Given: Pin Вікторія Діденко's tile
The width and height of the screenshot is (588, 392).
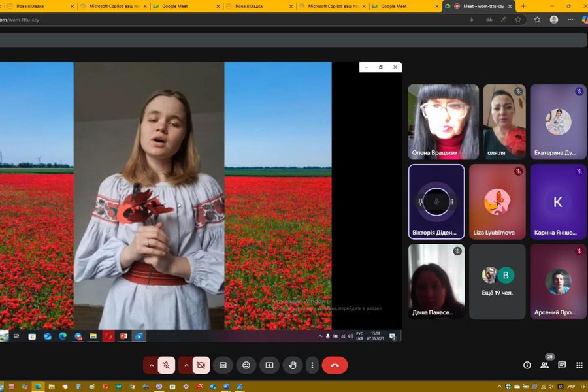Looking at the screenshot, I should pos(420,202).
